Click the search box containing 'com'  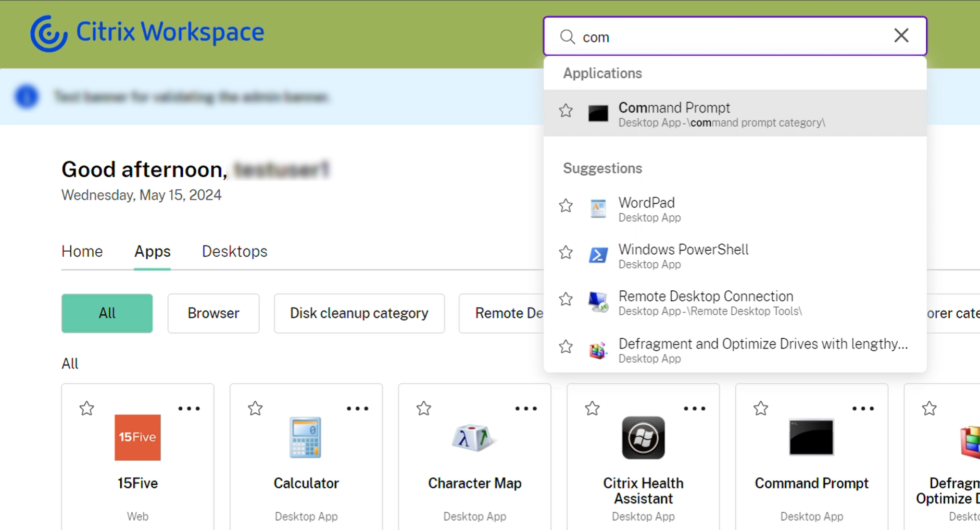point(729,37)
